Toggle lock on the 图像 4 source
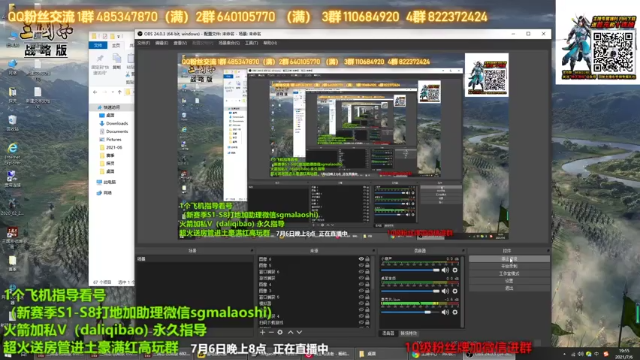 [367, 284]
